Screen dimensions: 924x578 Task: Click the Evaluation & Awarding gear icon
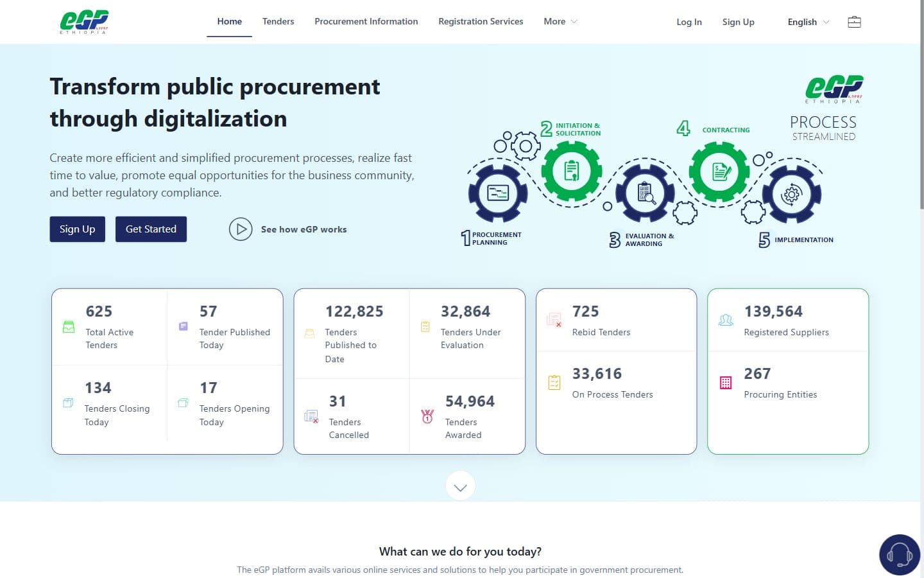[x=645, y=193]
